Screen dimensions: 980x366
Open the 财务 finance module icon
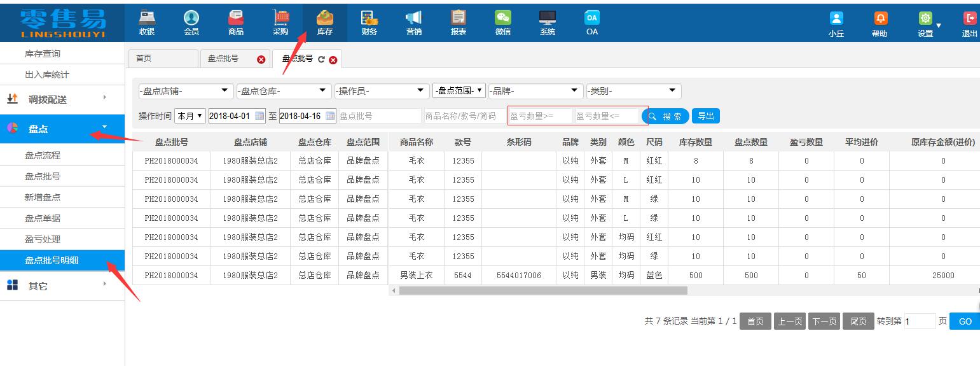pos(369,18)
